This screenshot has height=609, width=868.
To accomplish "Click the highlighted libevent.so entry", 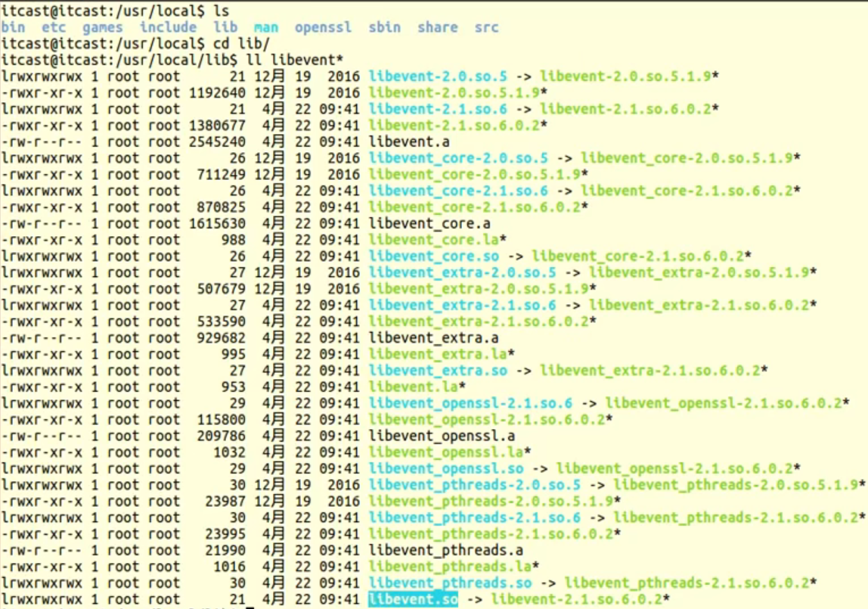I will click(412, 598).
